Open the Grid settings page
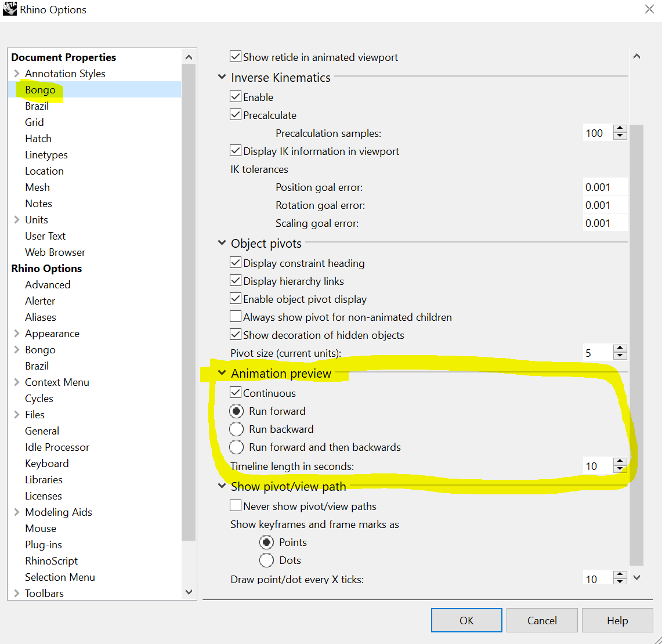 pyautogui.click(x=34, y=122)
